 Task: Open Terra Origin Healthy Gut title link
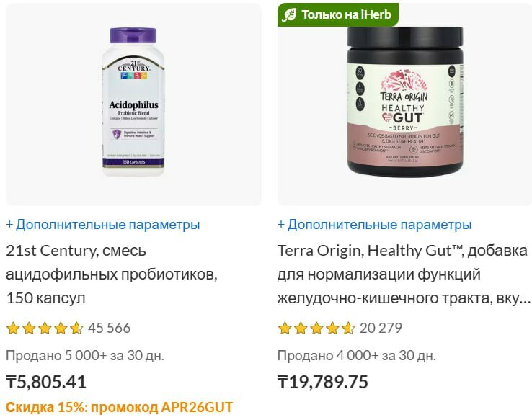404,274
